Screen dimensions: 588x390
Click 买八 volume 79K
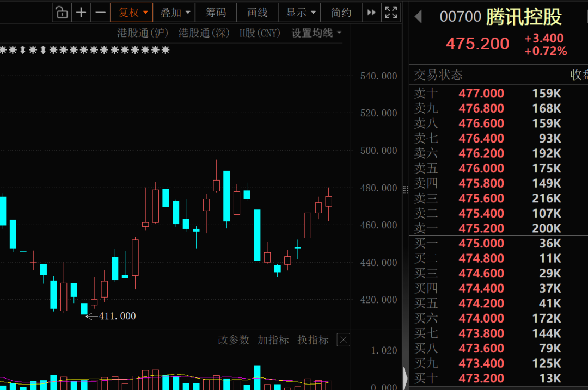[x=550, y=348]
